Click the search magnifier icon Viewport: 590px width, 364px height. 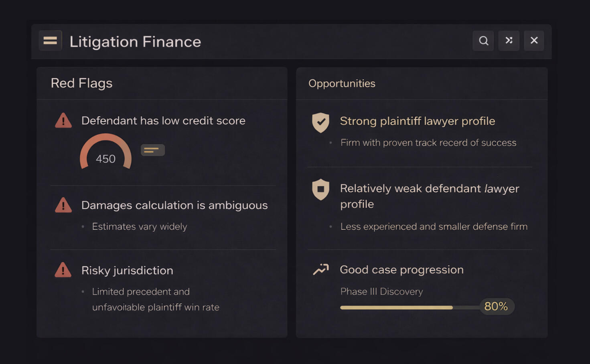pyautogui.click(x=483, y=40)
